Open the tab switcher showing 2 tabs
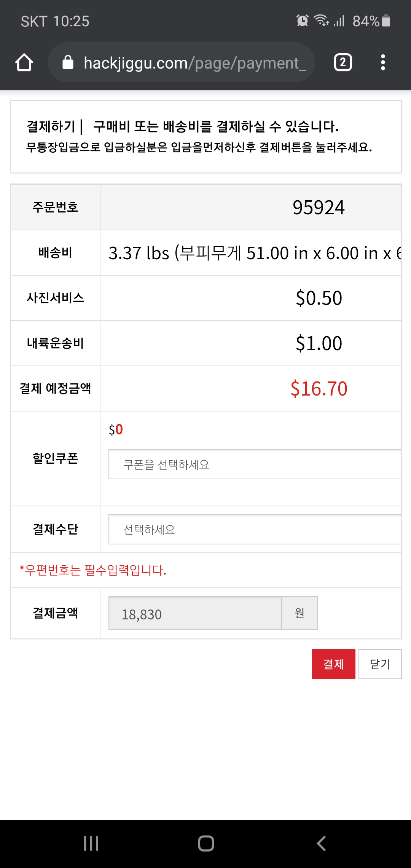 [x=342, y=62]
